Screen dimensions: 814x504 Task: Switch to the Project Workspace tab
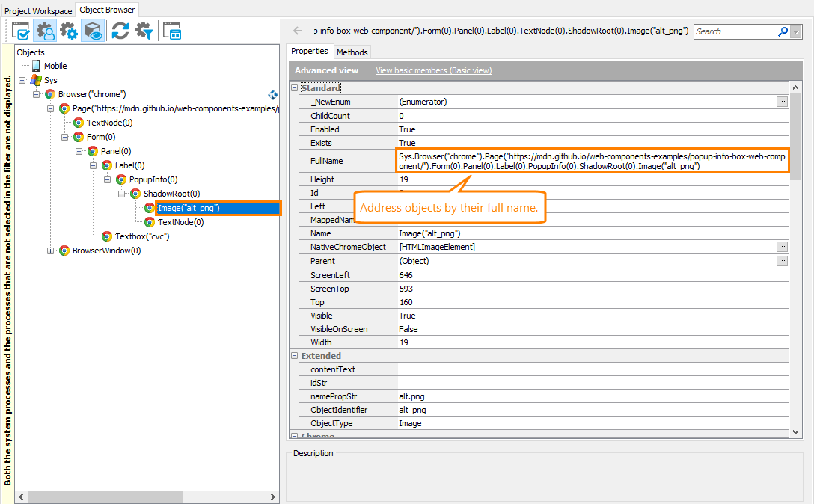point(38,10)
